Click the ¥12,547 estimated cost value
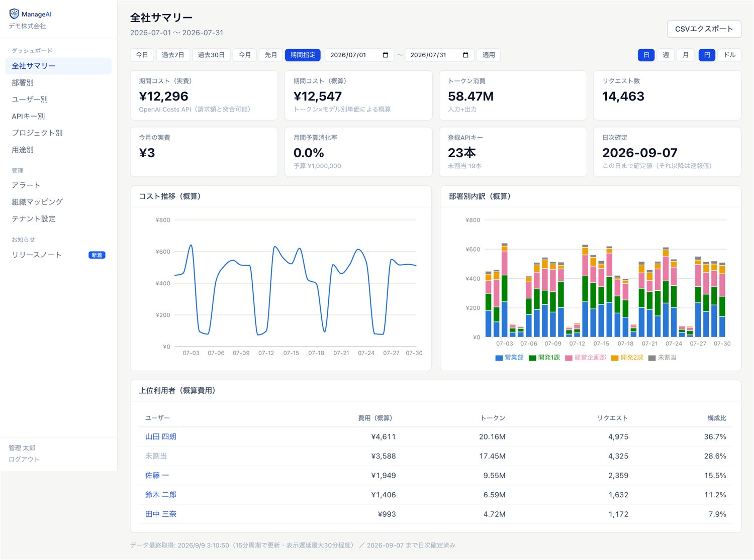This screenshot has width=754, height=560. (x=318, y=96)
